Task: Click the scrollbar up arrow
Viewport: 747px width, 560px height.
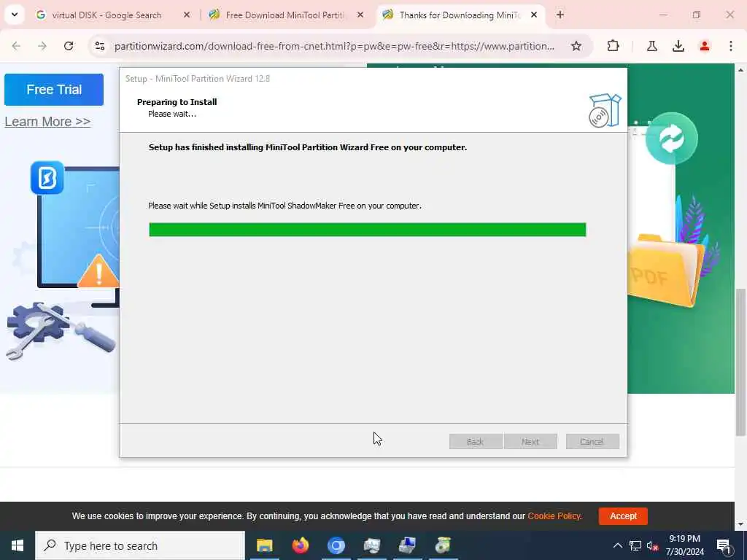Action: coord(741,70)
